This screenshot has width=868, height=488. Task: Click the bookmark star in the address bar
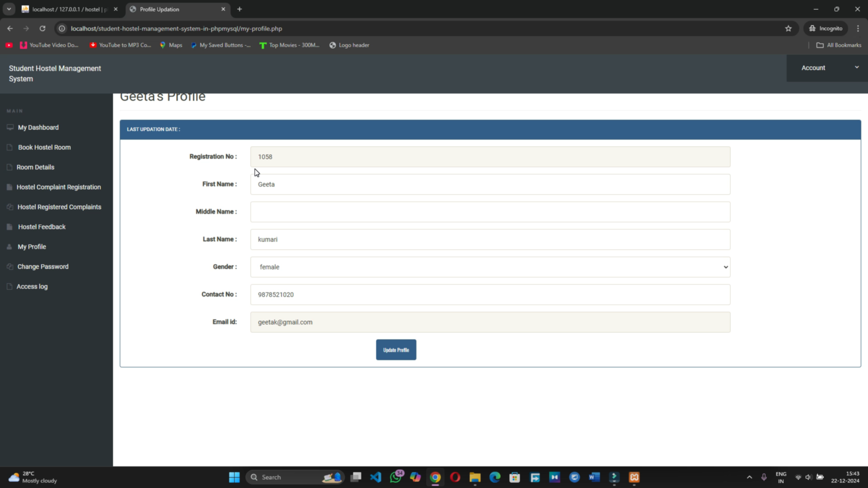tap(788, 28)
